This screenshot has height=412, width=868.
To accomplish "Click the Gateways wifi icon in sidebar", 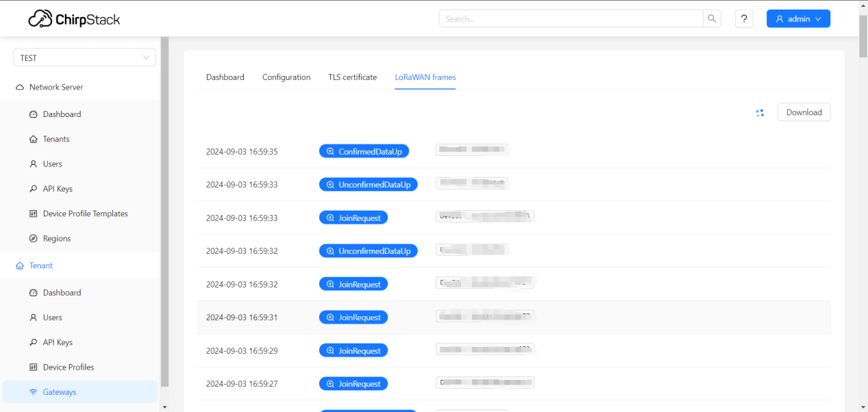I will coord(33,392).
